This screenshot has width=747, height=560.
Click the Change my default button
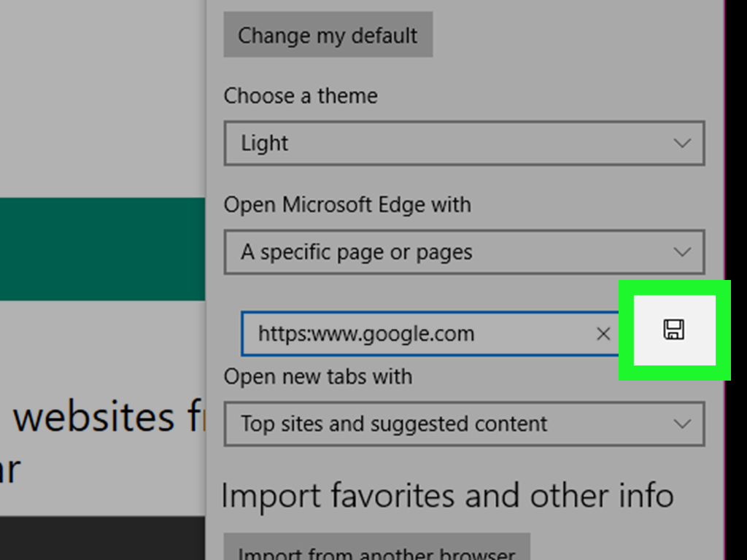[x=328, y=35]
